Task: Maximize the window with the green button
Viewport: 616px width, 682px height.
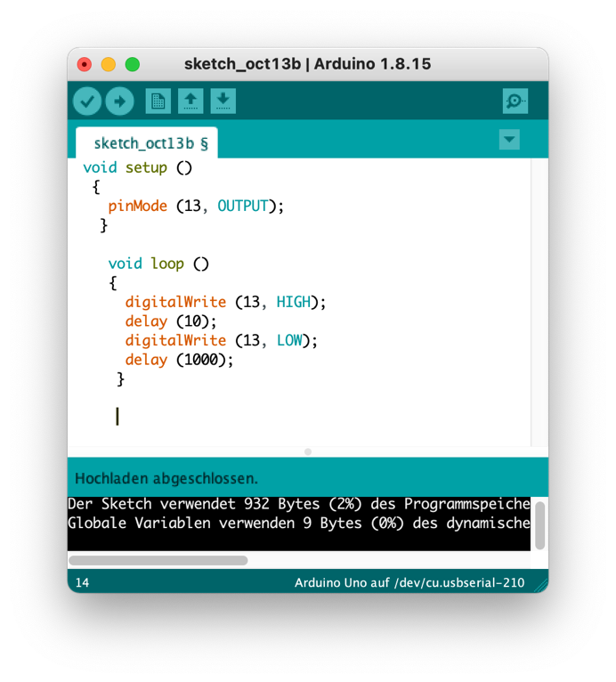Action: tap(133, 64)
